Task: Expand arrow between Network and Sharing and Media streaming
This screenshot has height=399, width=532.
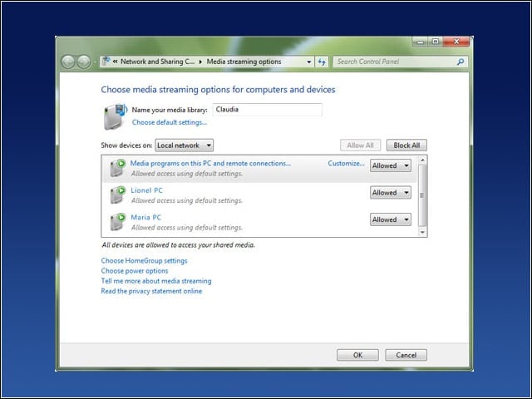Action: (x=200, y=62)
